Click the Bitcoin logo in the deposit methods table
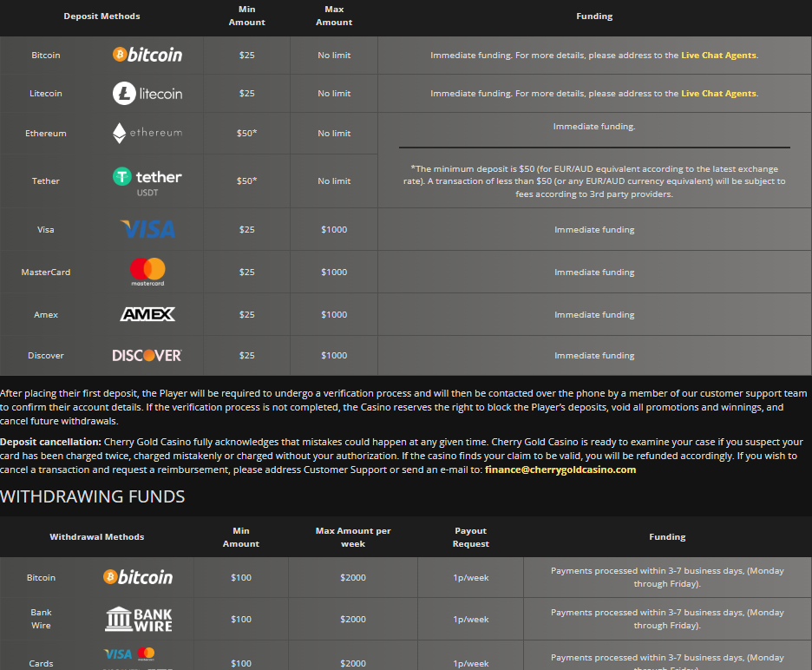 click(x=147, y=55)
